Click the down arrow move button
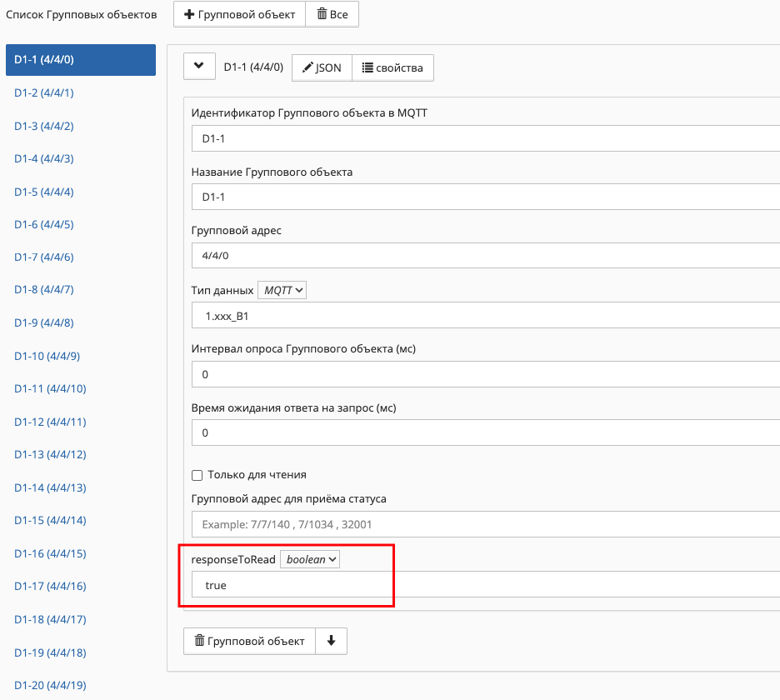 pyautogui.click(x=331, y=641)
